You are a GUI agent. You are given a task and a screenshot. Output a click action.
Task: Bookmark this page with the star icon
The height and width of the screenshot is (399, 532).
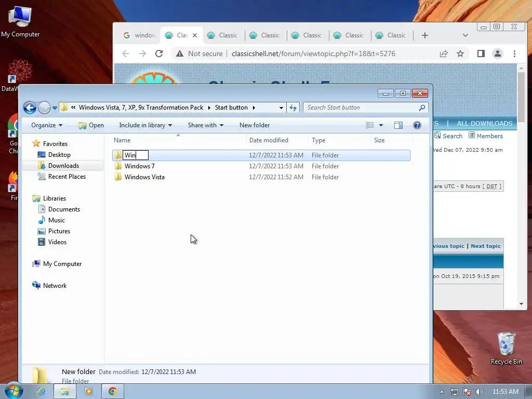tap(460, 54)
